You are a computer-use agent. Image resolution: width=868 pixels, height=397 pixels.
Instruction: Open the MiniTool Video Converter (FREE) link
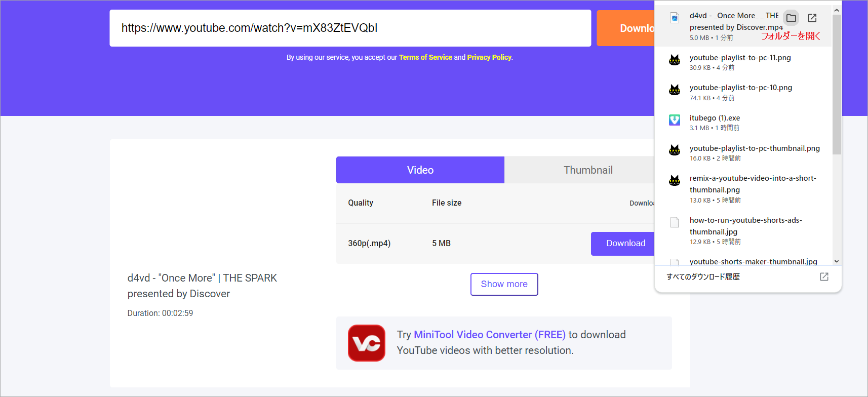(489, 335)
